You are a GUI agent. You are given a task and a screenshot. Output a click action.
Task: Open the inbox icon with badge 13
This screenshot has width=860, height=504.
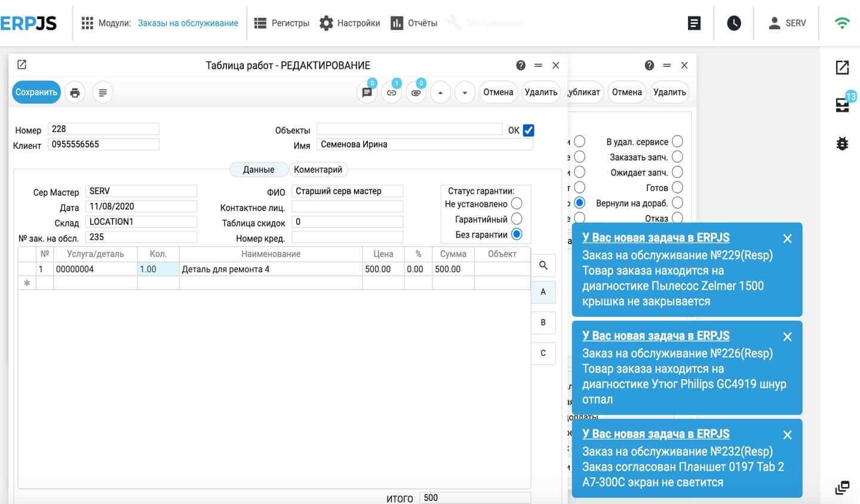(842, 105)
